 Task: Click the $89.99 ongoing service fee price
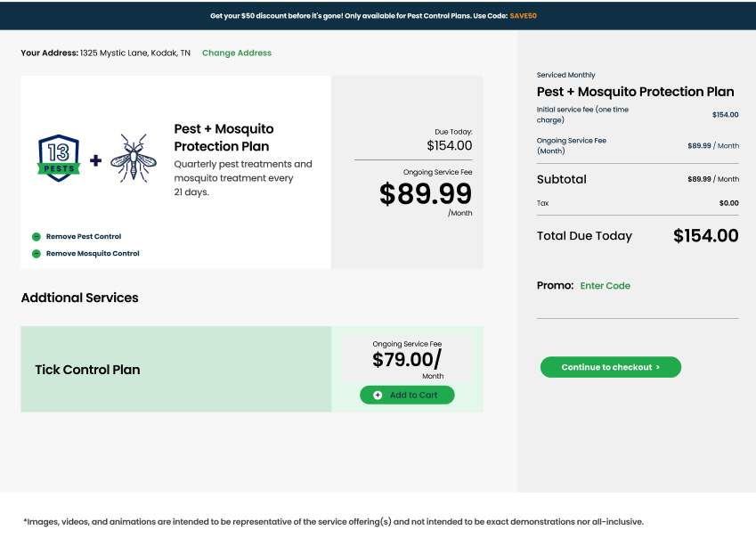tap(426, 194)
